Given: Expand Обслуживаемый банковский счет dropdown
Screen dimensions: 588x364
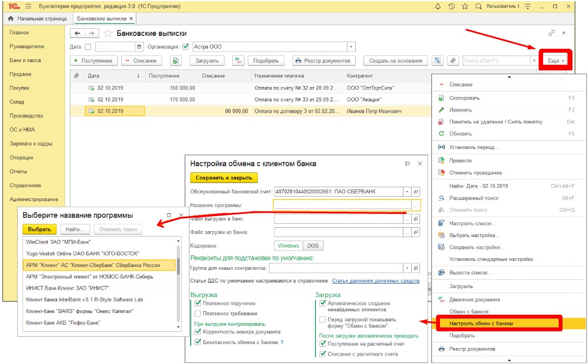Looking at the screenshot, I should tap(407, 192).
